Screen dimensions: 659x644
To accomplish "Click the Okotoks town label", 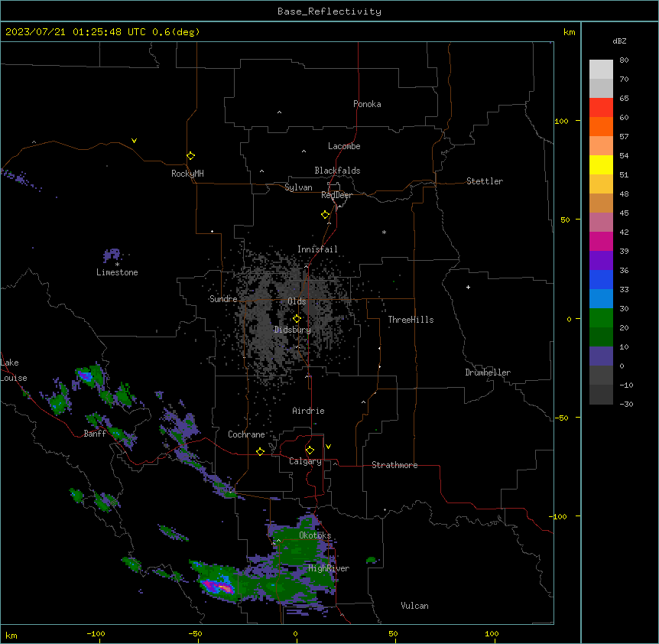I will pos(315,535).
